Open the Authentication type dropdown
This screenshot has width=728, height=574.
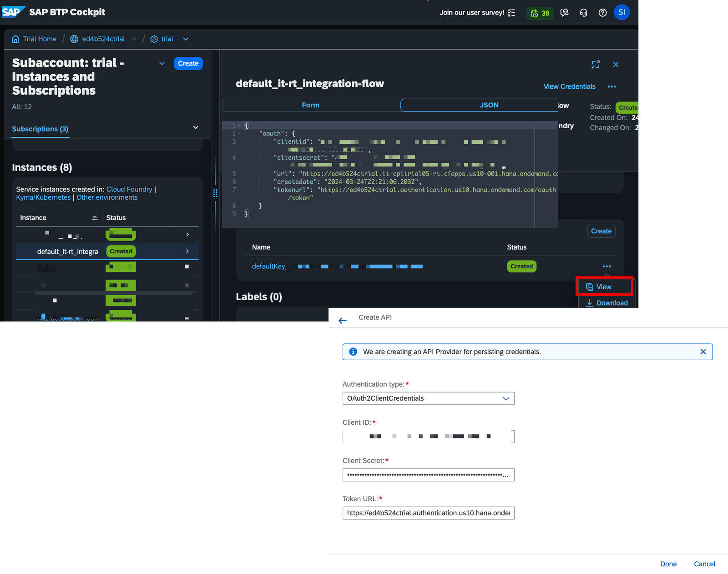point(506,398)
